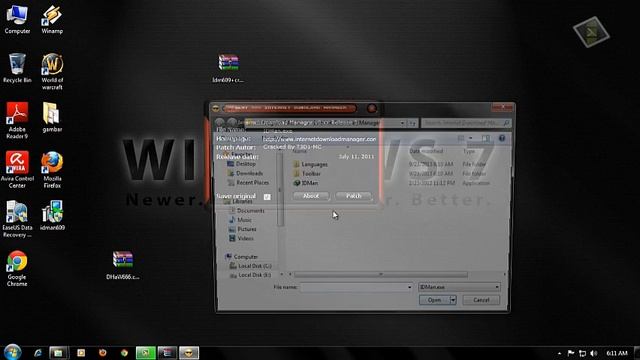Click the desktop gadget icon at top right
640x360 pixels.
tap(591, 32)
